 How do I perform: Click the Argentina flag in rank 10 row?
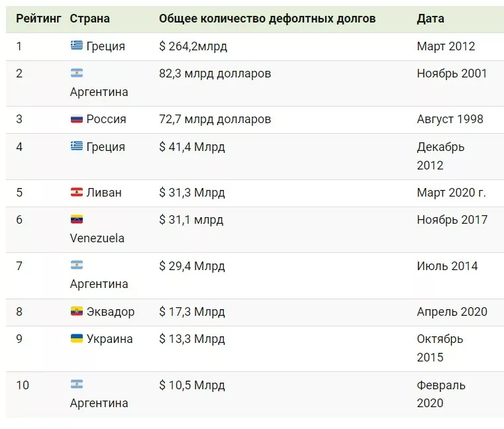coord(77,385)
